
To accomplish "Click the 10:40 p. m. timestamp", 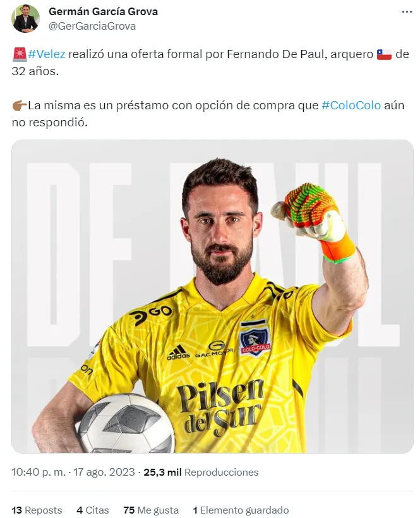I will pyautogui.click(x=39, y=472).
